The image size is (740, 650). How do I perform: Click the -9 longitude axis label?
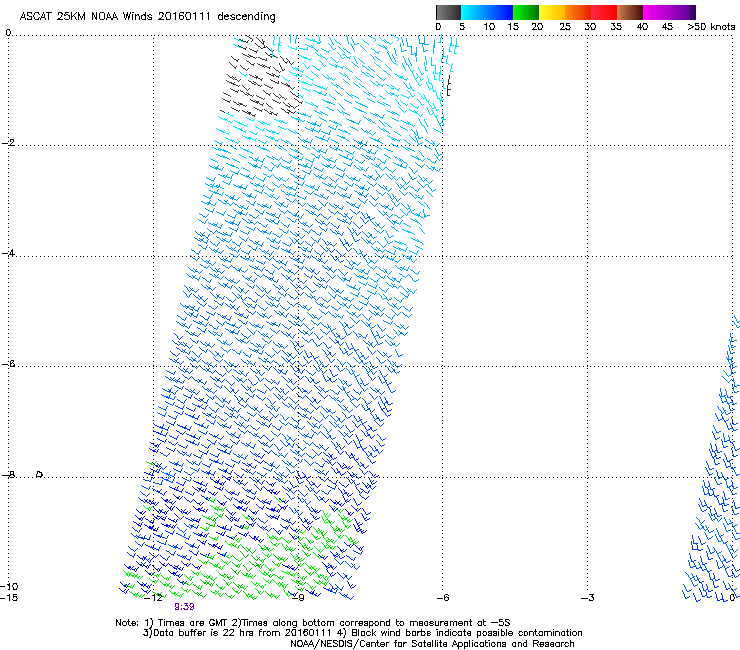[x=297, y=598]
